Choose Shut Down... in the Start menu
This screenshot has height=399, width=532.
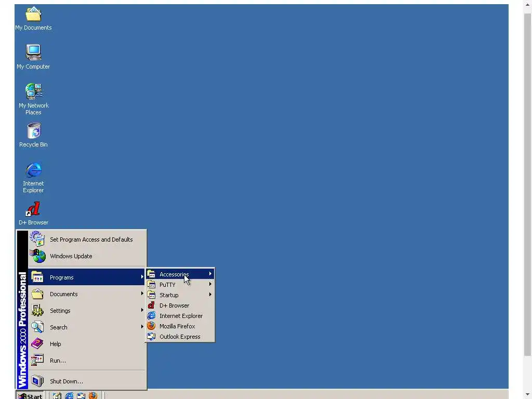87,381
